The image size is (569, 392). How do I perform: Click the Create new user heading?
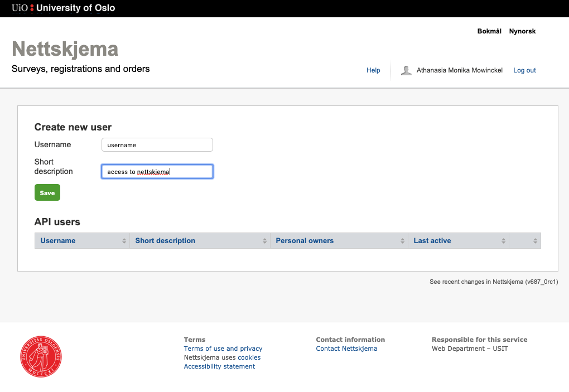point(73,127)
